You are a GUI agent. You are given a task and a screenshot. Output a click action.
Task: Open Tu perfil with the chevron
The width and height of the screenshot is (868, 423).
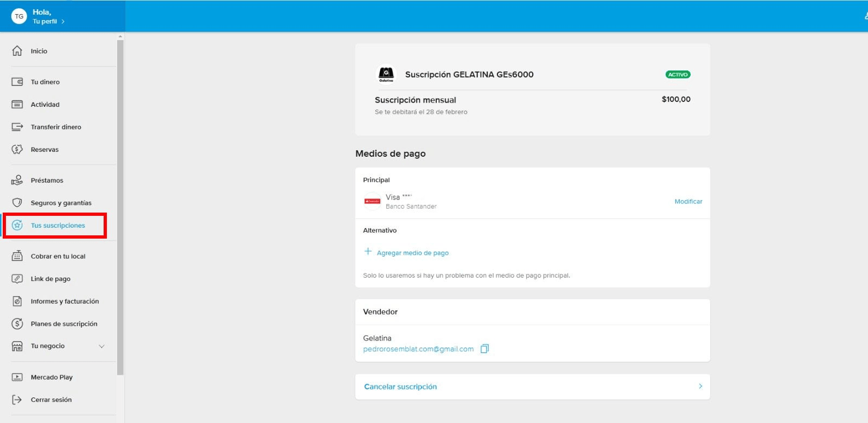63,22
